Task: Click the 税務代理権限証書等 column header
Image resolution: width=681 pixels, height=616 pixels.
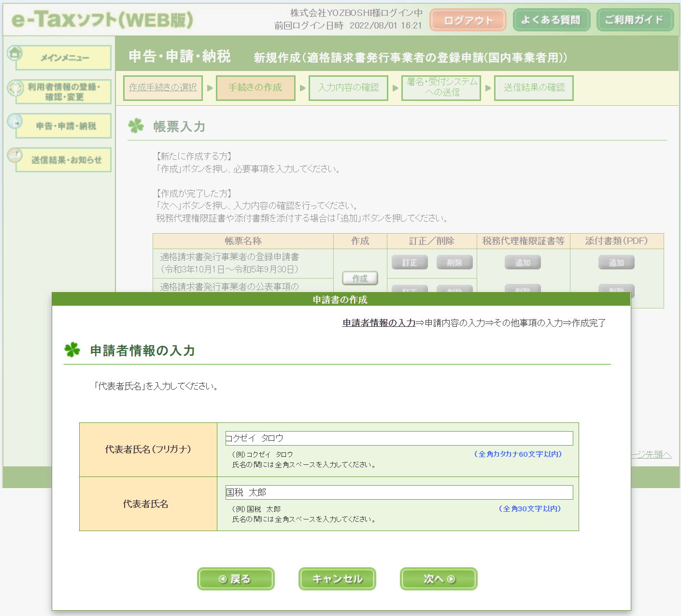Action: click(524, 241)
